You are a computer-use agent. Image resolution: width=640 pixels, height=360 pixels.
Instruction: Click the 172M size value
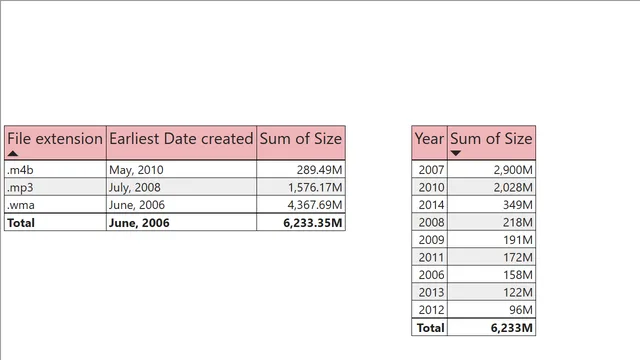tap(518, 258)
